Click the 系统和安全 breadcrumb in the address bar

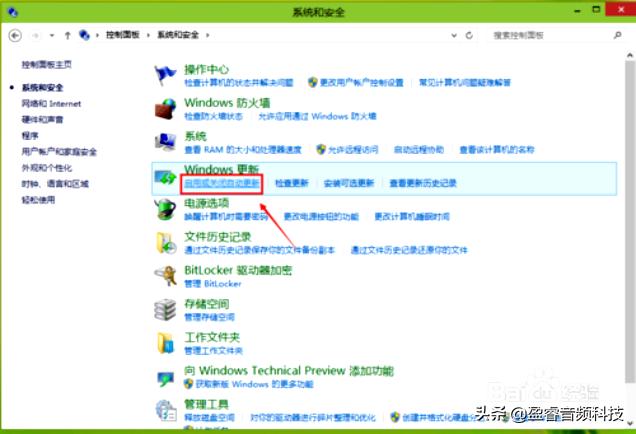pyautogui.click(x=178, y=35)
